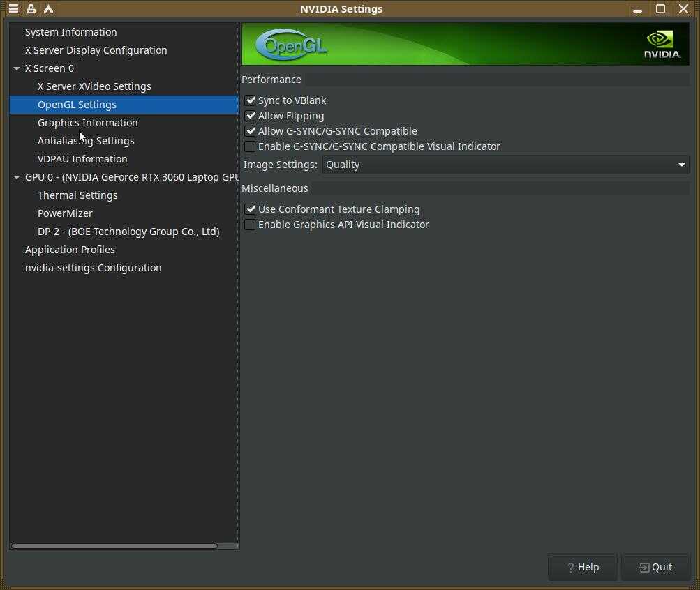Close the NVIDIA Settings window
The width and height of the screenshot is (700, 590).
(683, 8)
